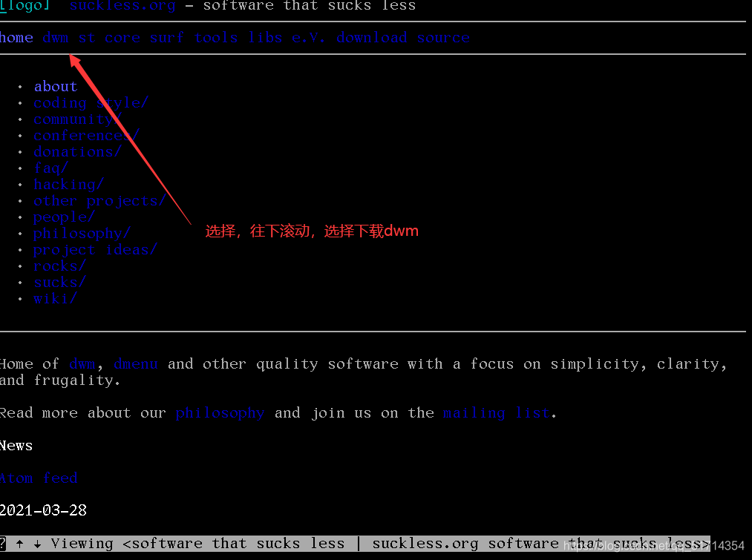Image resolution: width=752 pixels, height=560 pixels.
Task: Open the donations/ link
Action: [x=78, y=151]
